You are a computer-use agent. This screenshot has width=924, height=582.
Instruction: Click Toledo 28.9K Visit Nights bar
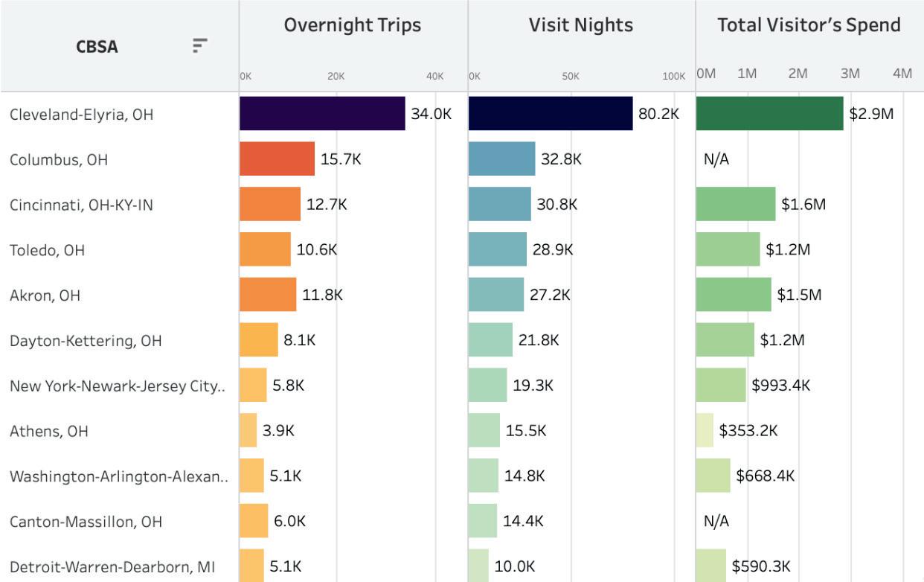click(x=497, y=250)
